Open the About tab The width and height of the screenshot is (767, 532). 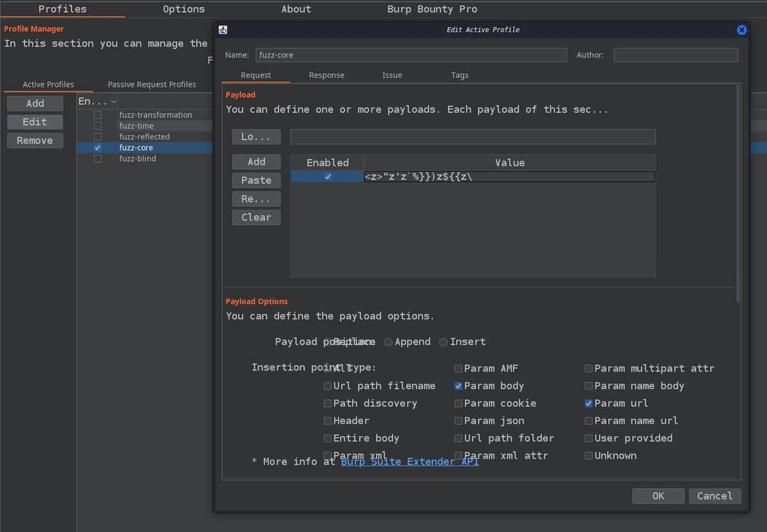(x=296, y=9)
